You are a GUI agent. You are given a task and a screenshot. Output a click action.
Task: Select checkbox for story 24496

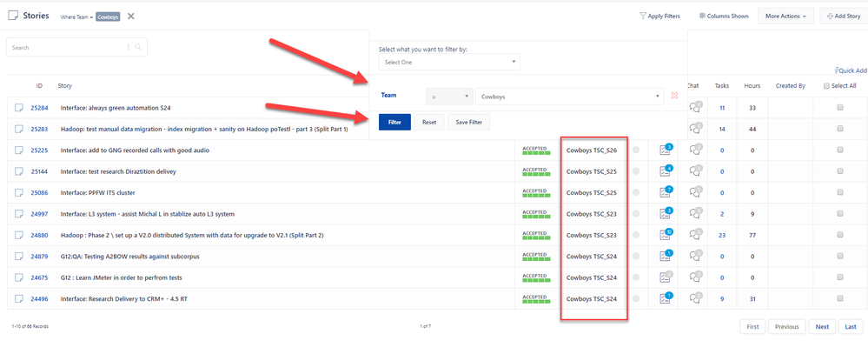click(x=840, y=298)
